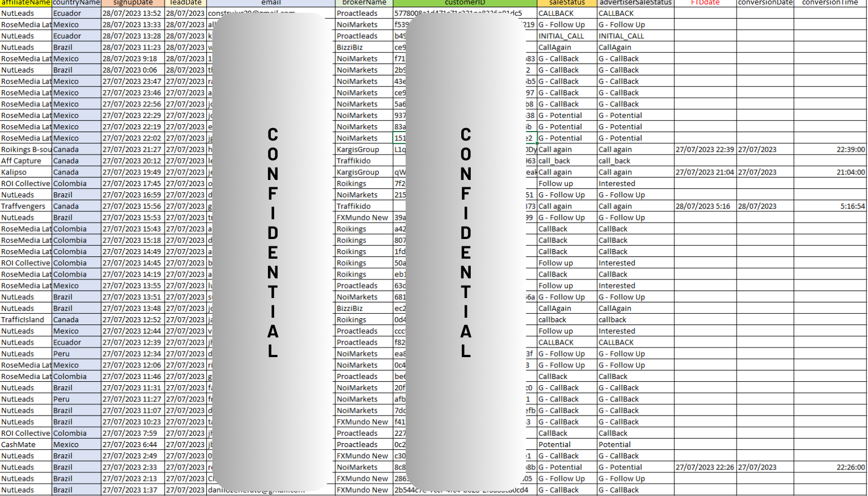Select the brokerName header cell
This screenshot has width=868, height=496.
point(364,3)
